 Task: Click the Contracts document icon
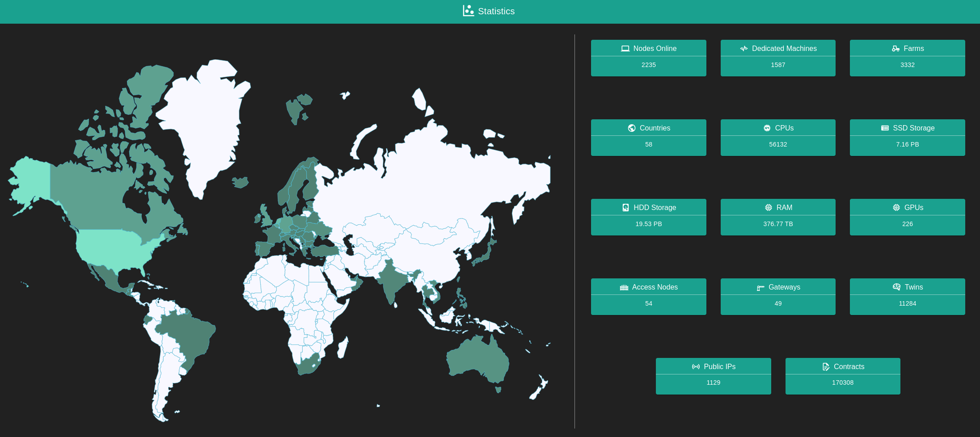point(826,367)
